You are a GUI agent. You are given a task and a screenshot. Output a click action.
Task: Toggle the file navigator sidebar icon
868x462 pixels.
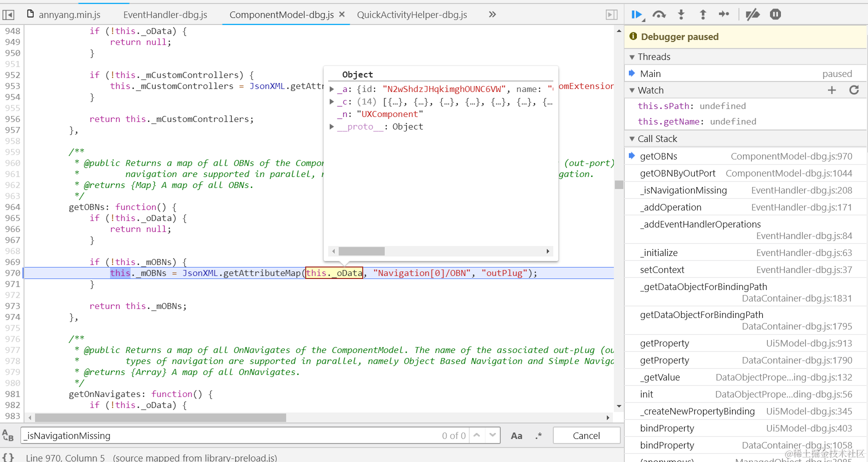(9, 14)
